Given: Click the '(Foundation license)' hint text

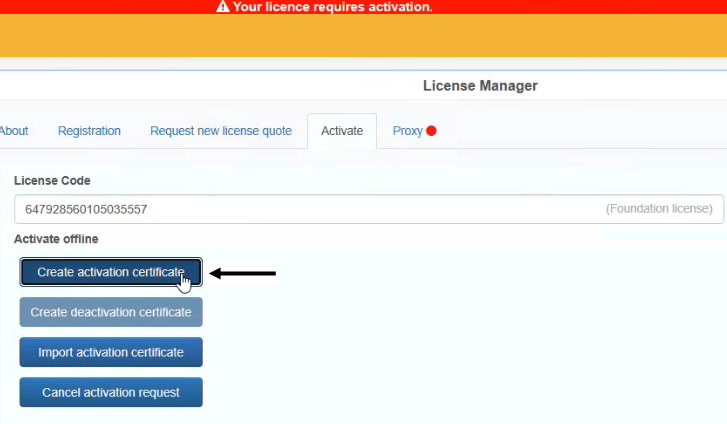Looking at the screenshot, I should pyautogui.click(x=659, y=209).
